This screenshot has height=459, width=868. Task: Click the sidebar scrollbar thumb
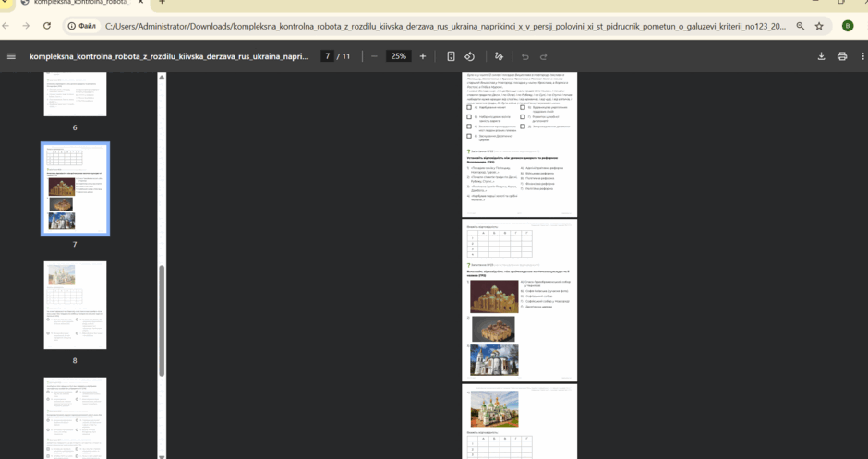(162, 321)
